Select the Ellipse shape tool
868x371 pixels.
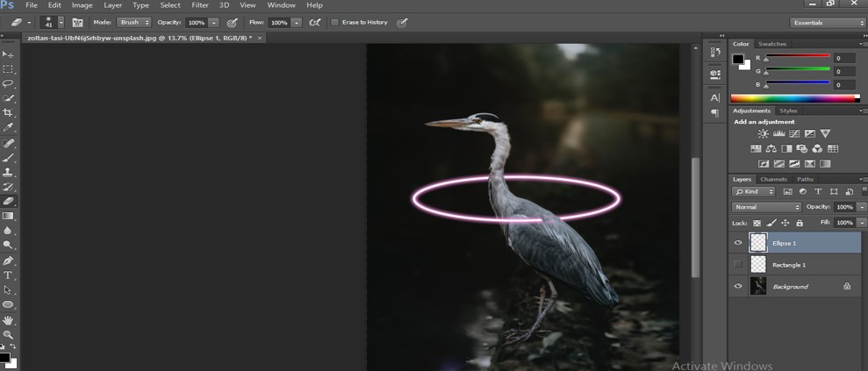tap(8, 304)
